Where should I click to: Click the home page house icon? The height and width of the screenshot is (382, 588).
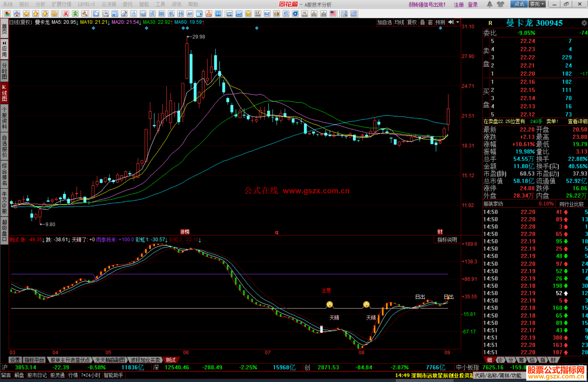(x=17, y=14)
